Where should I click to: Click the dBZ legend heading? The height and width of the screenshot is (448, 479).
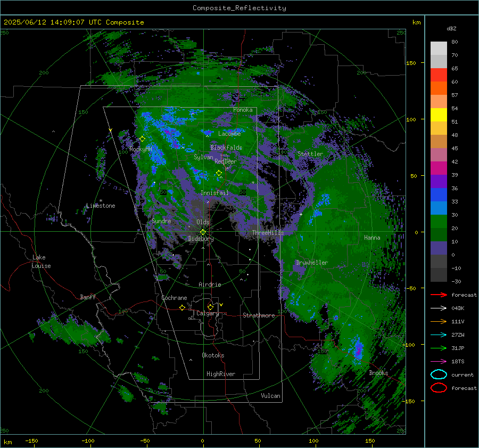coord(451,28)
